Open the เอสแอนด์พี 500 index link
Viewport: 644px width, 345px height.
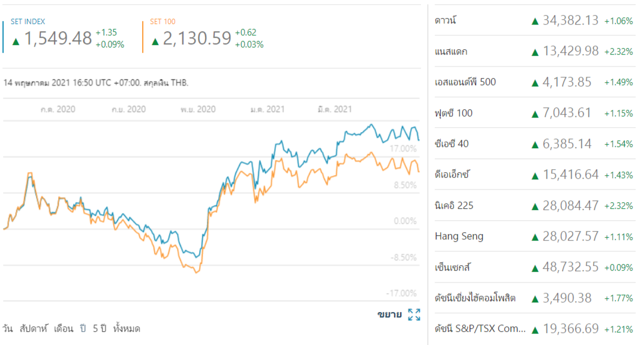point(465,82)
